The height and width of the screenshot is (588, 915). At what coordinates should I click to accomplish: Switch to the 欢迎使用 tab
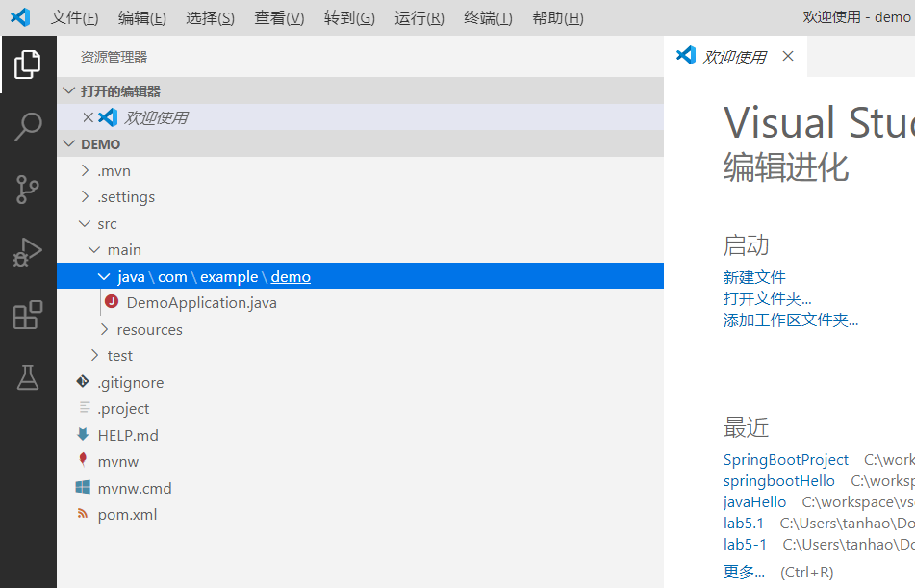(x=734, y=57)
